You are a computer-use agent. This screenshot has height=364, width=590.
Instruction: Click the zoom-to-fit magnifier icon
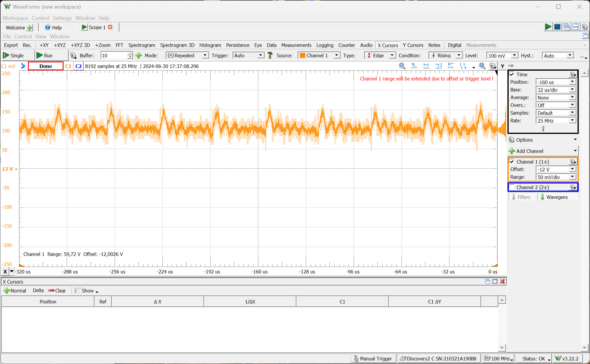(482, 66)
